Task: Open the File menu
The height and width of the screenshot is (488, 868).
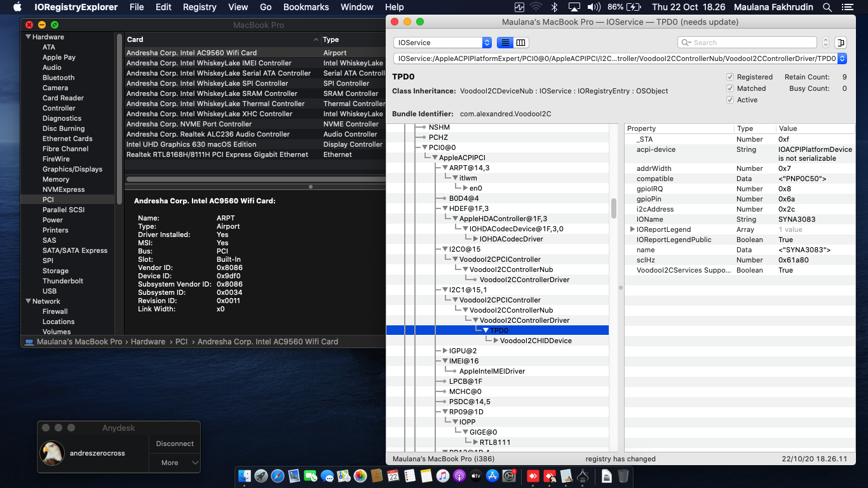Action: (x=137, y=7)
